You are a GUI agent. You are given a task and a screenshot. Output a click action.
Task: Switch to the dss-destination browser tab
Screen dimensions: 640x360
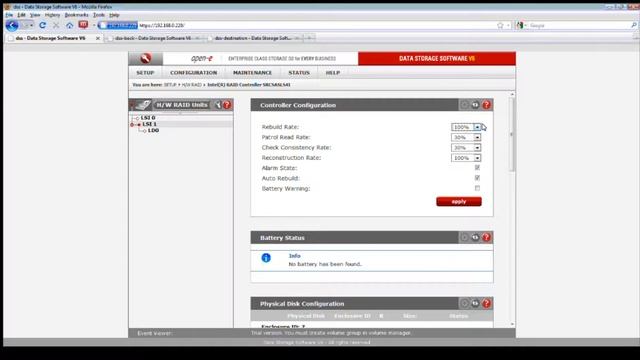click(253, 38)
